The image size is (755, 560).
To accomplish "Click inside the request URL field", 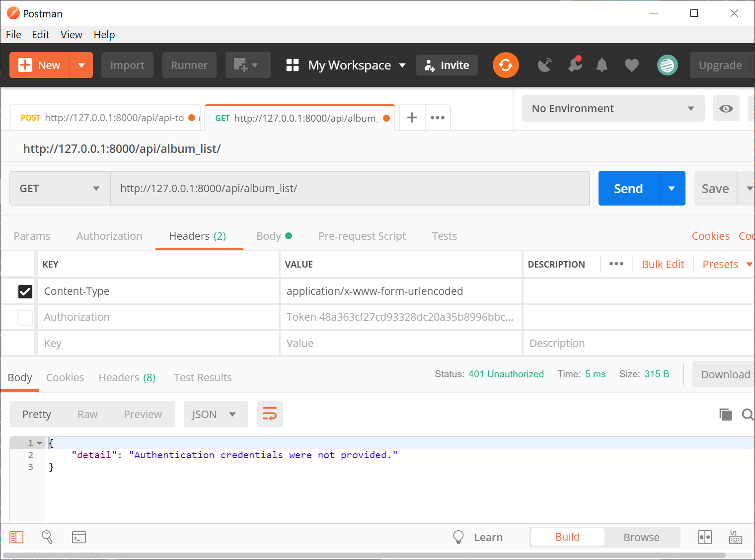I will pos(348,188).
